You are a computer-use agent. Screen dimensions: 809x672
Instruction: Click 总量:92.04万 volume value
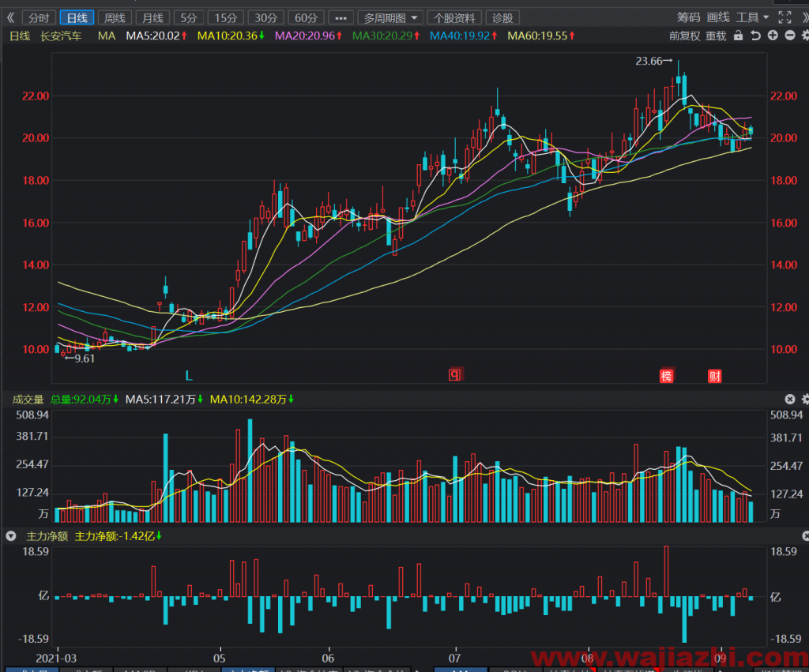(85, 400)
